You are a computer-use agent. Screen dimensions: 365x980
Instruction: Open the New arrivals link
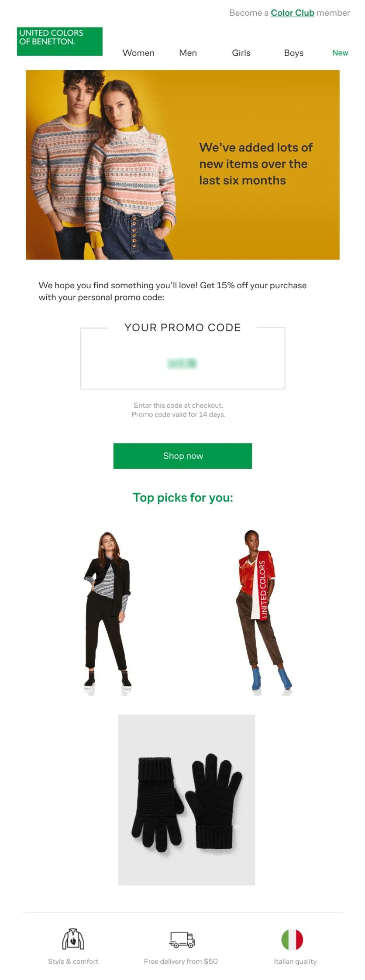pos(340,53)
